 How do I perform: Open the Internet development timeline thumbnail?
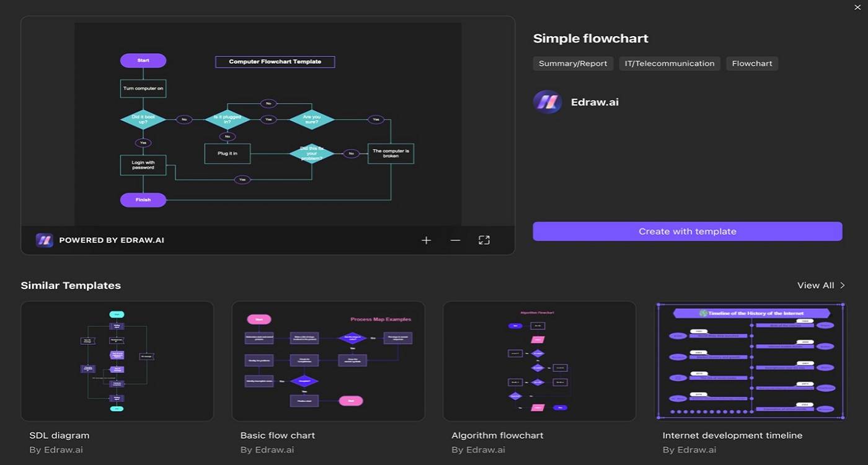click(x=750, y=361)
